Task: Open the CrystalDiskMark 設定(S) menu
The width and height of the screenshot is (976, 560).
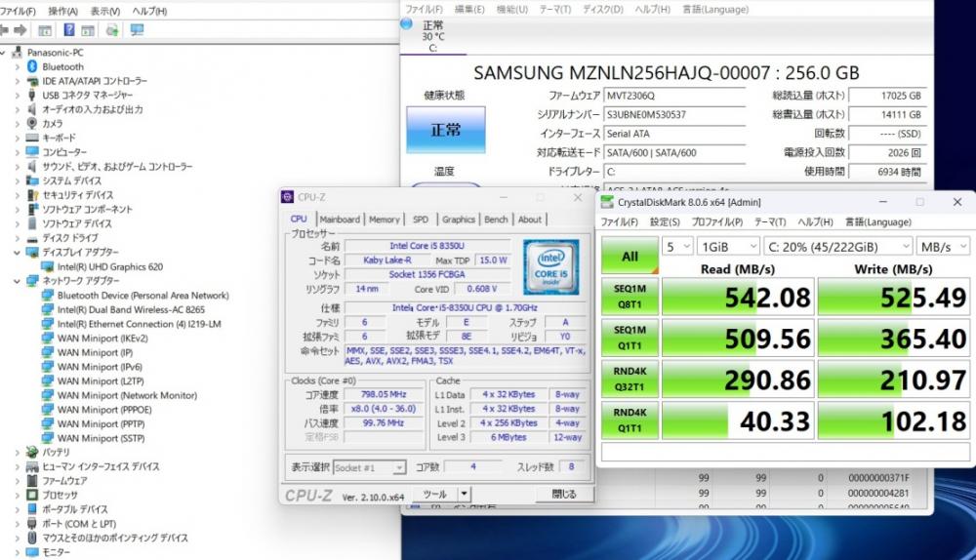Action: click(x=665, y=222)
